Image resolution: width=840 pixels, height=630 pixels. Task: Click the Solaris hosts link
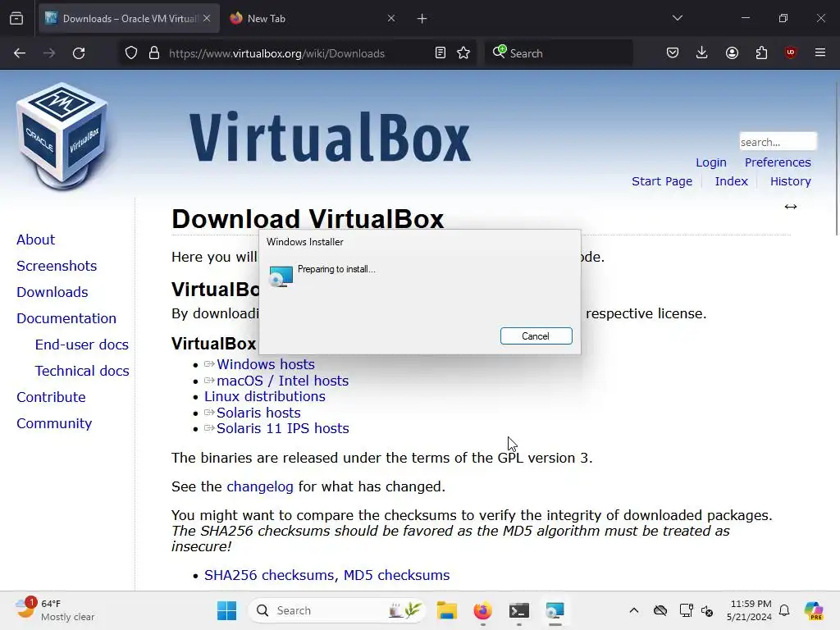[258, 413]
